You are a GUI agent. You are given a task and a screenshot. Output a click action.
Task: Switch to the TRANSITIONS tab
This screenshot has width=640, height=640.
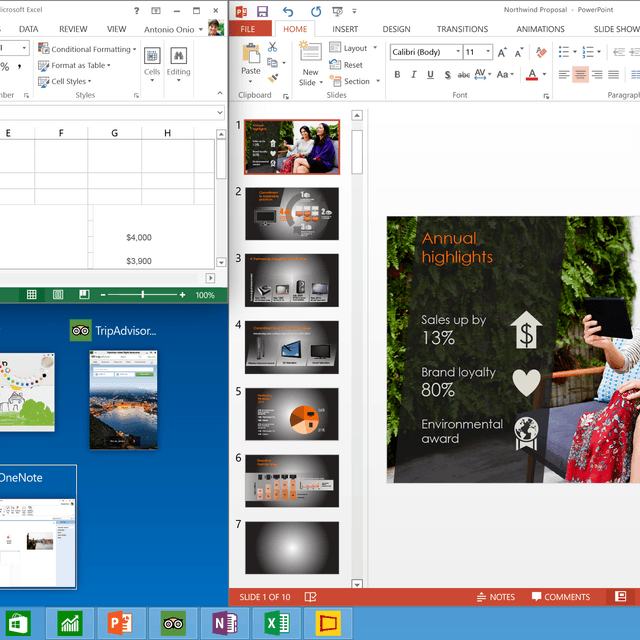(x=462, y=29)
